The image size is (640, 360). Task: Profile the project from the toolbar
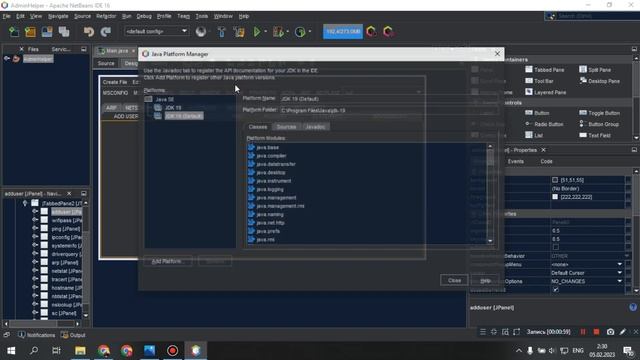pos(300,32)
